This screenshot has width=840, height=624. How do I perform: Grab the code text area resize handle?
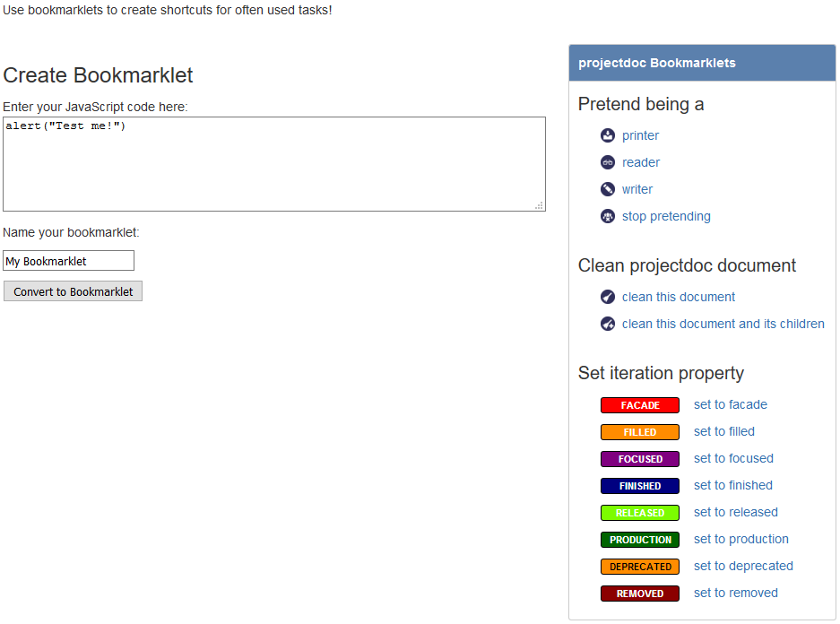click(540, 206)
